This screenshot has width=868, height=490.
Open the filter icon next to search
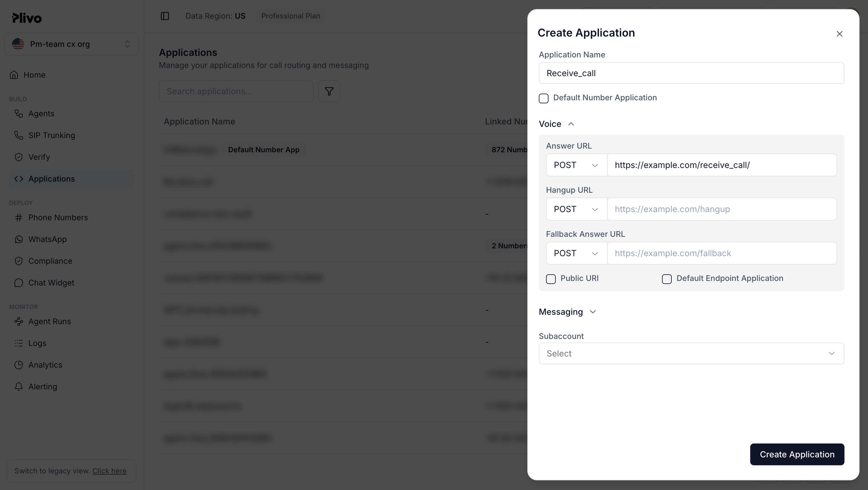329,91
